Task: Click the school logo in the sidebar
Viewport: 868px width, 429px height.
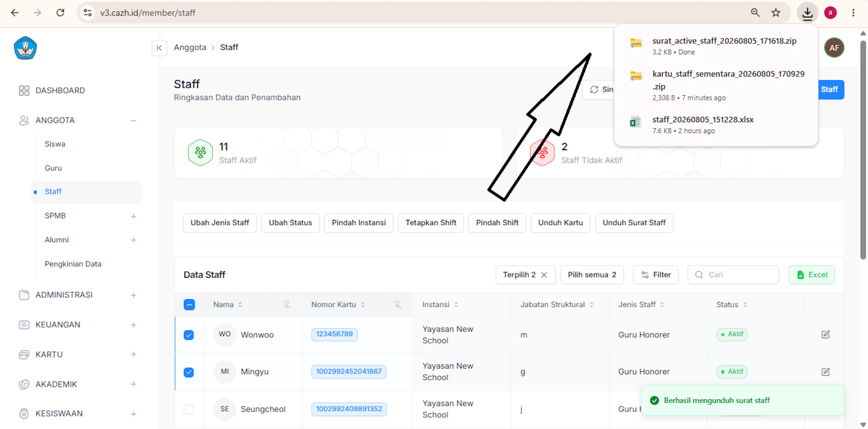Action: [x=25, y=48]
